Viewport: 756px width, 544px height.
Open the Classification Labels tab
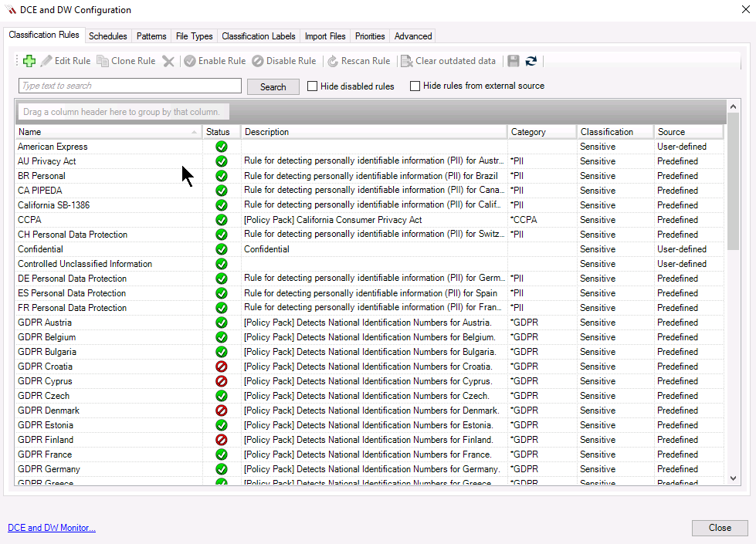(258, 36)
